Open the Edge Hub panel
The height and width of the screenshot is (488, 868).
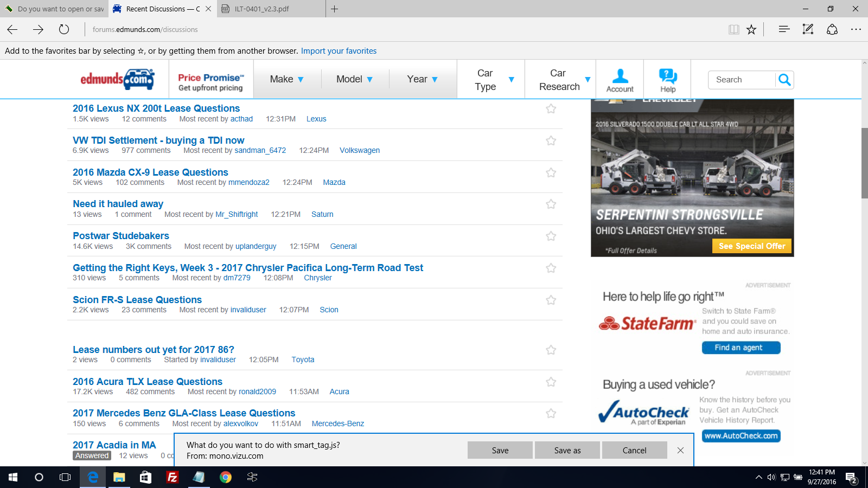(784, 29)
